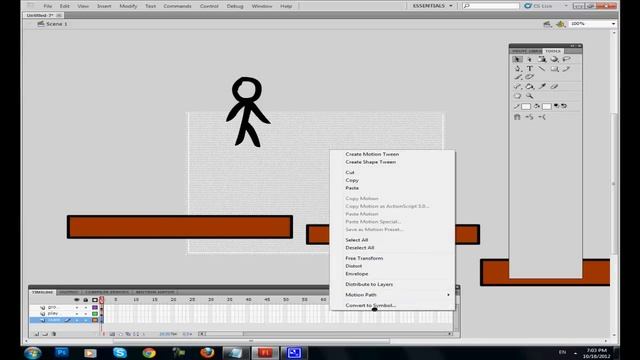Toggle Snap to Objects magnet

coord(517,117)
